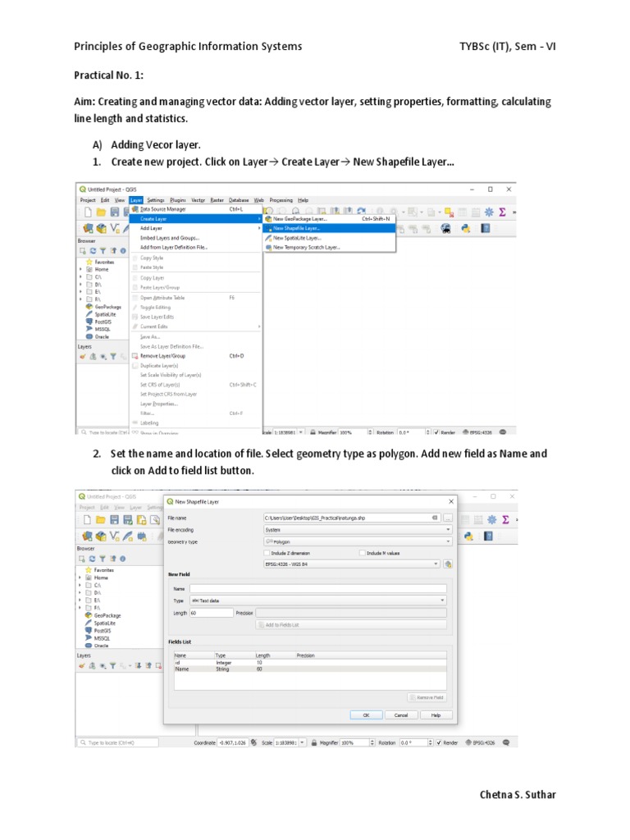Enable the Include M values checkbox
This screenshot has width=630, height=840.
point(363,553)
